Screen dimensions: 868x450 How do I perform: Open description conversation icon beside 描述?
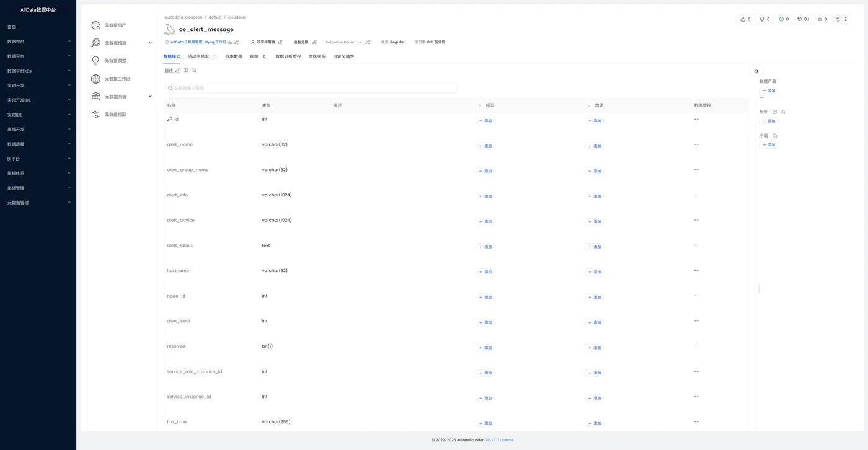(x=193, y=71)
